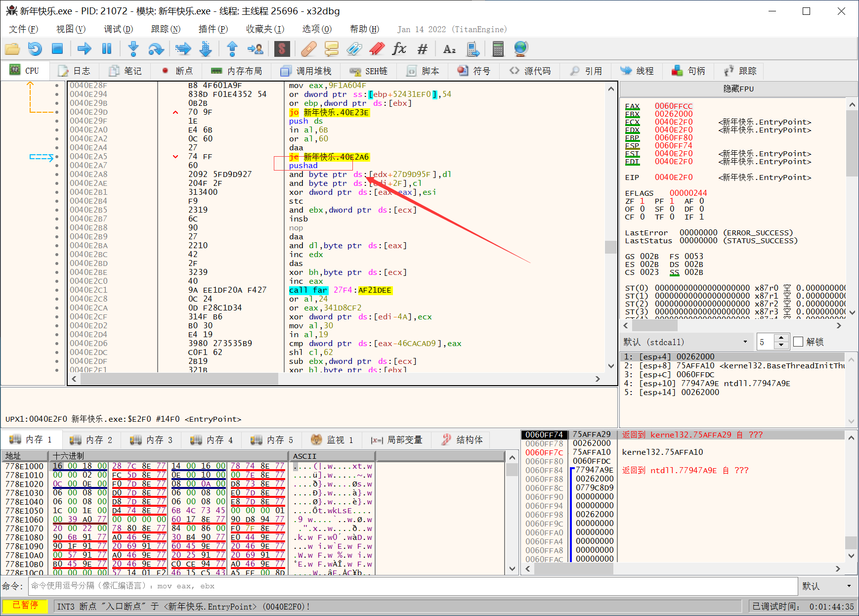Click the open file folder icon
Image resolution: width=859 pixels, height=616 pixels.
pyautogui.click(x=12, y=49)
